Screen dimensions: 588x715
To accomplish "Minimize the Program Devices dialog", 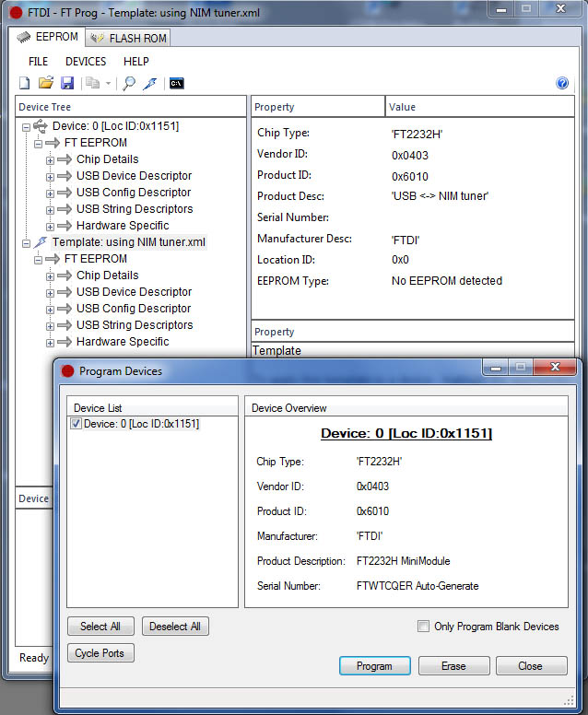I will click(x=496, y=368).
